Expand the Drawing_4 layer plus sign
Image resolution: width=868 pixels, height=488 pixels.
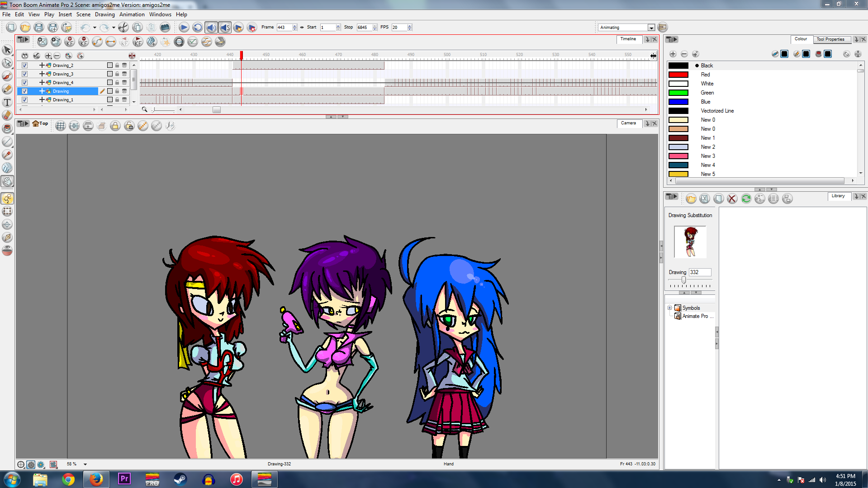[x=42, y=82]
